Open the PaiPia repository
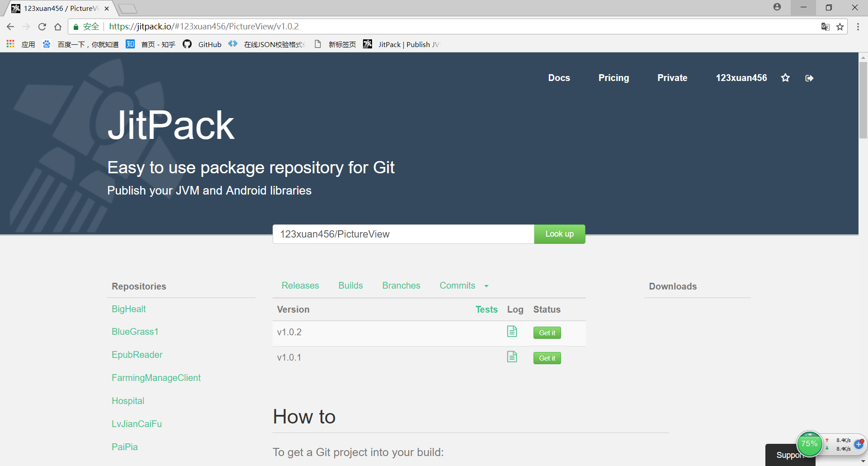The height and width of the screenshot is (466, 868). coord(125,447)
